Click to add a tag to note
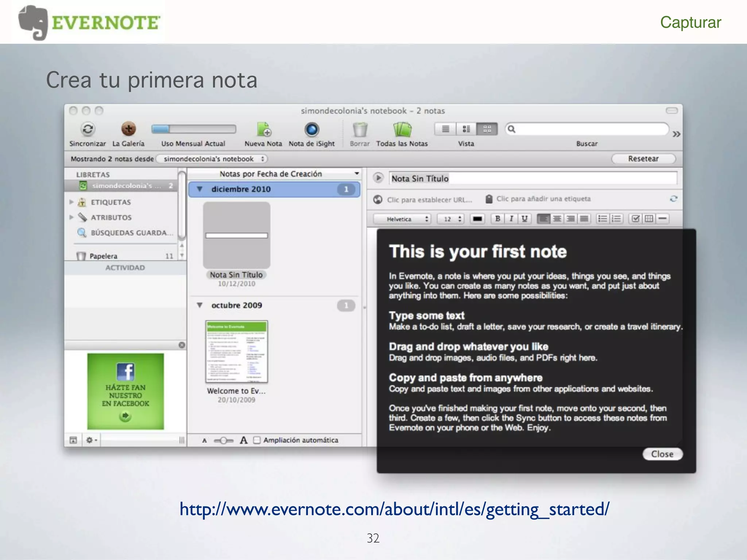 [543, 199]
